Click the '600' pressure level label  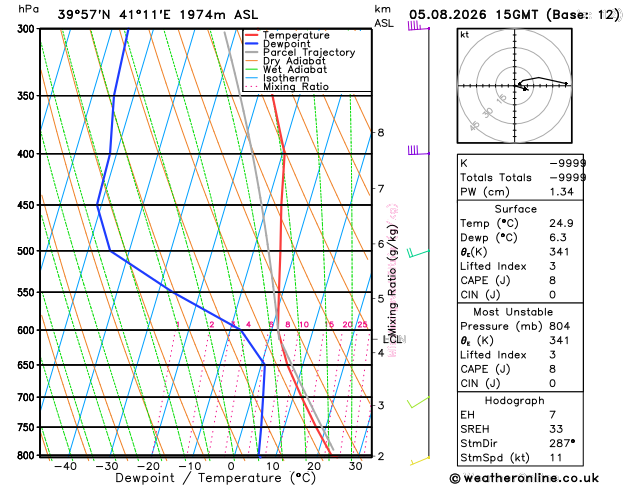click(x=28, y=330)
